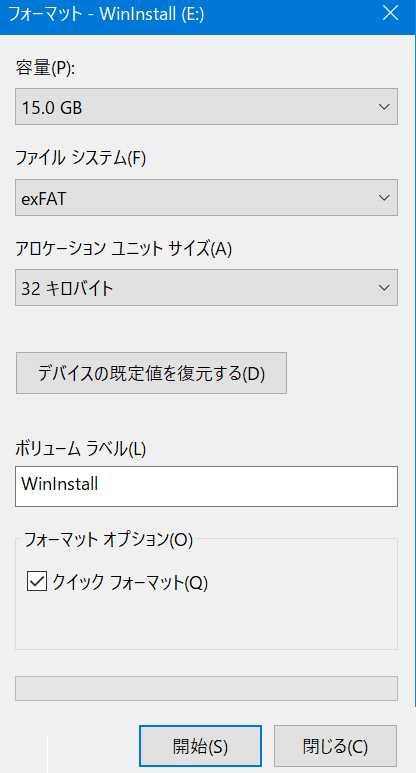
Task: Click the ボリューム ラベル(L) label
Action: point(81,449)
